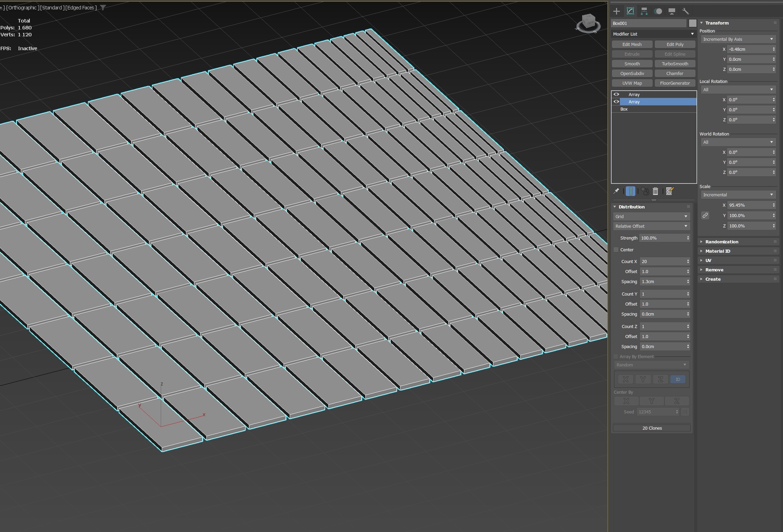Open the World Rotation All dropdown
Image resolution: width=783 pixels, height=532 pixels.
pyautogui.click(x=738, y=142)
